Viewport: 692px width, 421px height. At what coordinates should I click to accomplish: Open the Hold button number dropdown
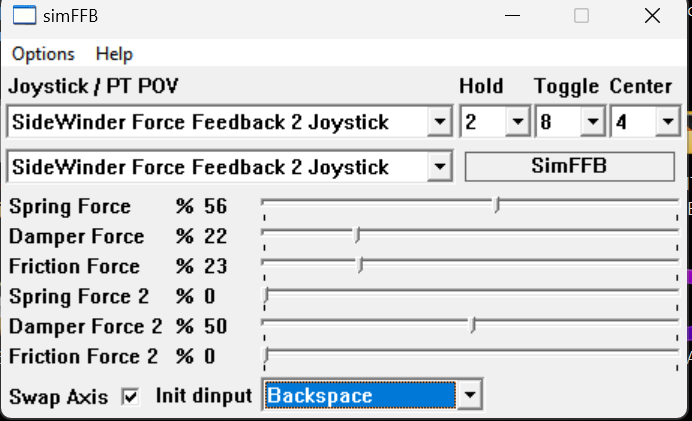coord(517,121)
